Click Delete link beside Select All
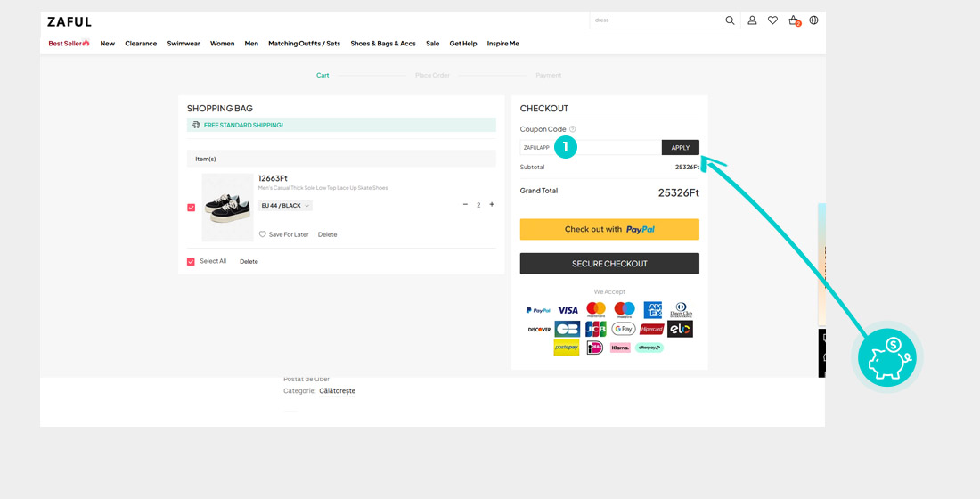The image size is (980, 499). 249,261
